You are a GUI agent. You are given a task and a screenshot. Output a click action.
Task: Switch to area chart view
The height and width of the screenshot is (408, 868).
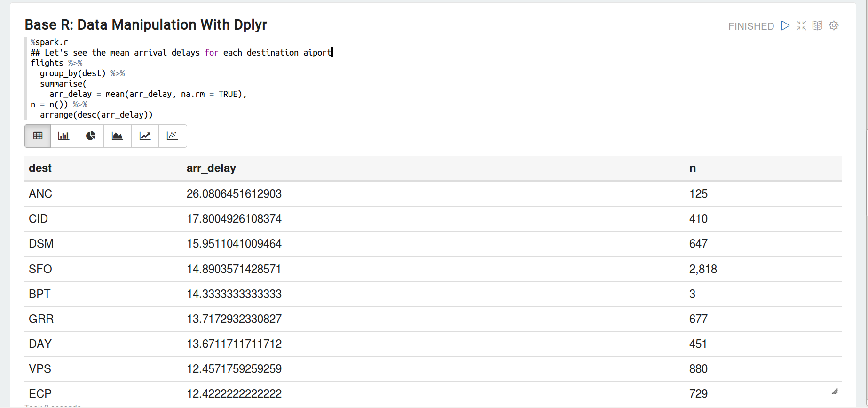(118, 136)
